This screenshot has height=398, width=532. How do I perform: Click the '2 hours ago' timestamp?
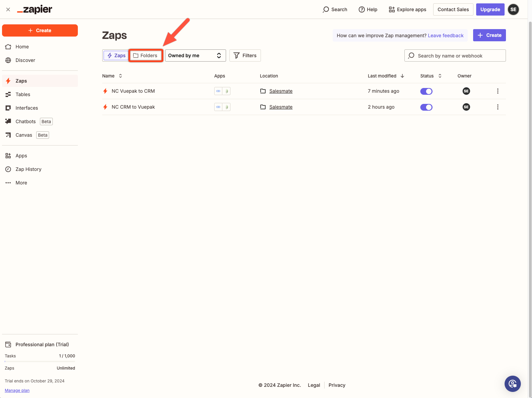[x=381, y=107]
